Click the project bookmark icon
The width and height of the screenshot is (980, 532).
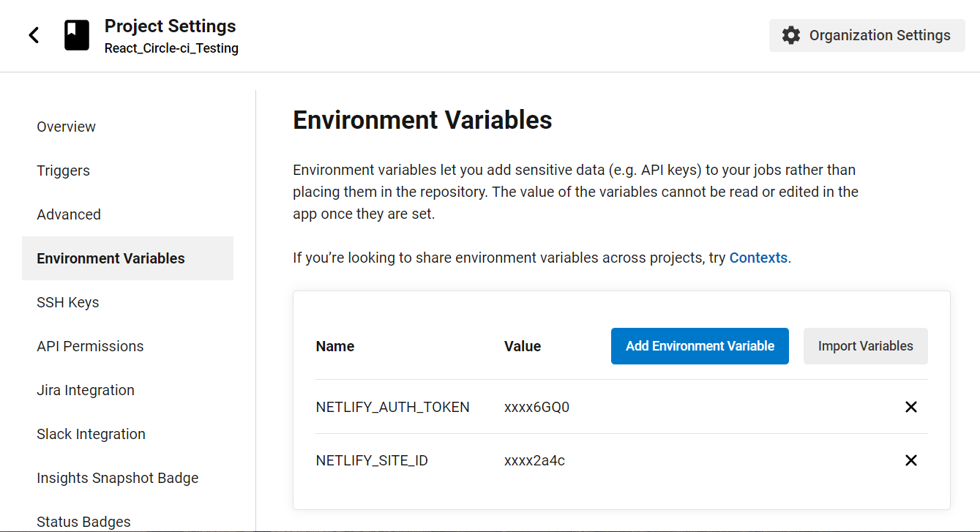pyautogui.click(x=77, y=35)
